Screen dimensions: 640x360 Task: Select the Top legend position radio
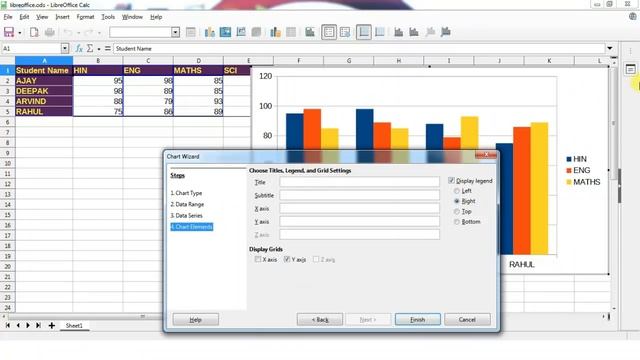coord(457,211)
